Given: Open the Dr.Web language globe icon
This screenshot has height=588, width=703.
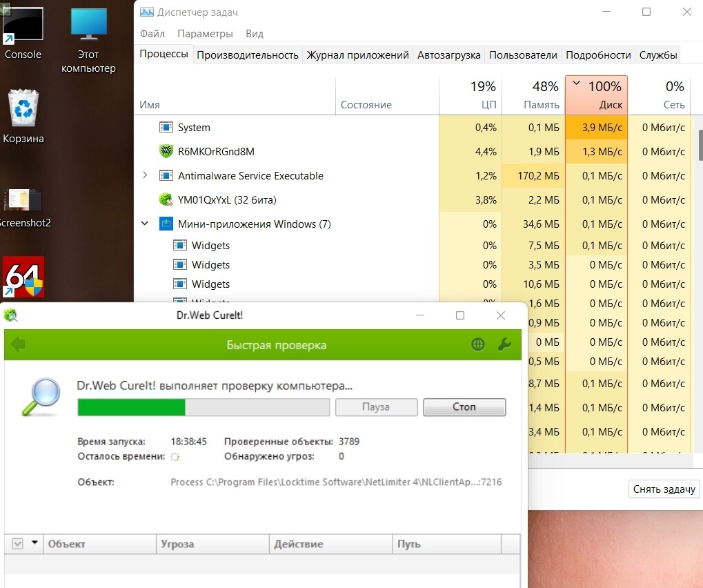Looking at the screenshot, I should pyautogui.click(x=478, y=344).
